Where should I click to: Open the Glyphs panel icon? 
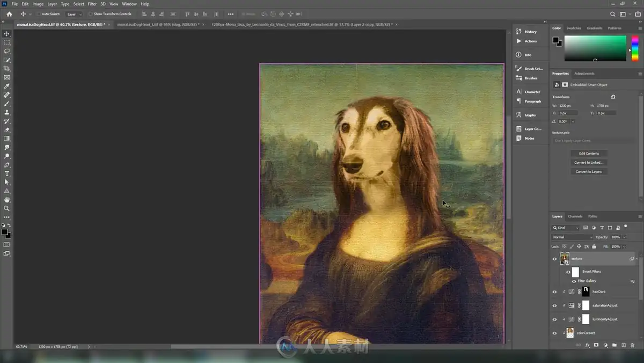[x=519, y=115]
